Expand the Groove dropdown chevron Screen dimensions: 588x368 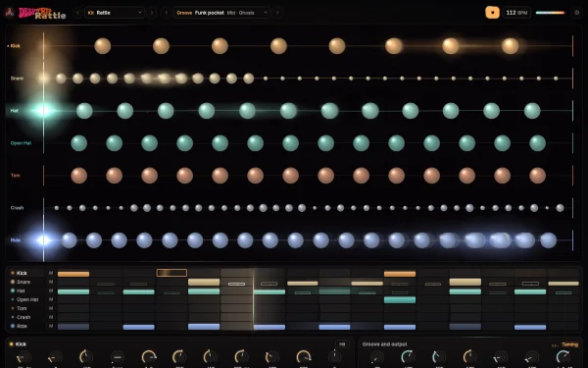click(266, 13)
